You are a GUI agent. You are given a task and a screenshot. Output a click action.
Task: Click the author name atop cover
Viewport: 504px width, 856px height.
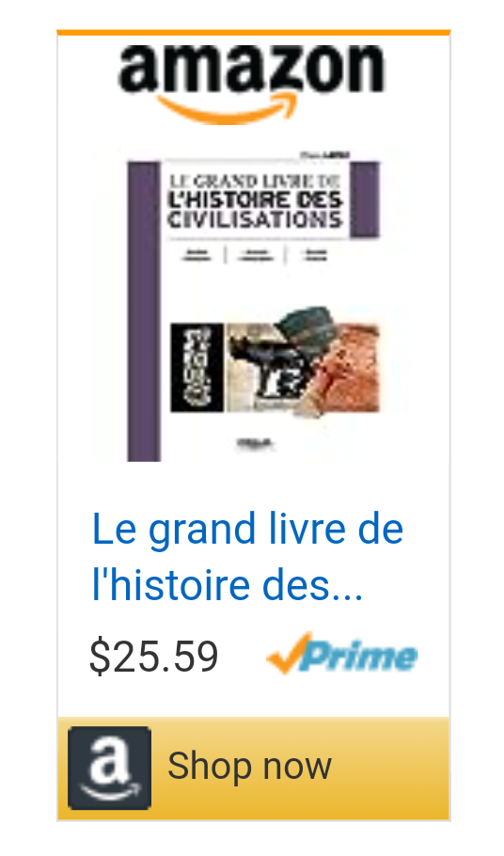(x=325, y=155)
